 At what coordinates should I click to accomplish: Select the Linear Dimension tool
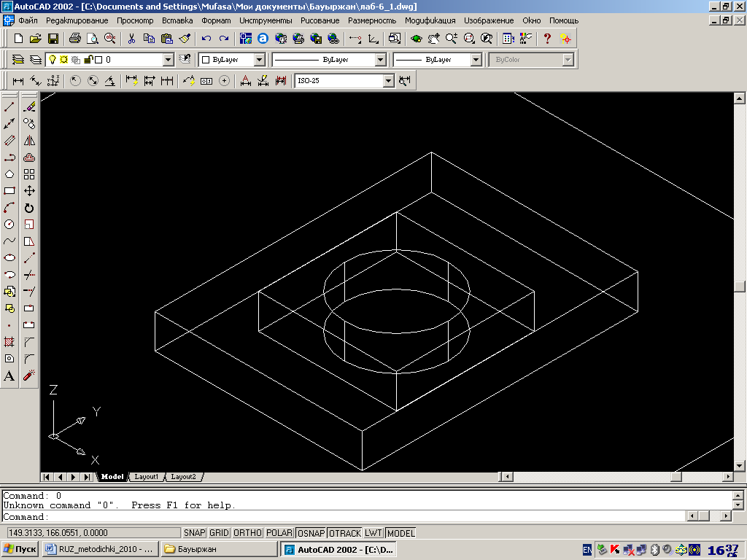(18, 81)
